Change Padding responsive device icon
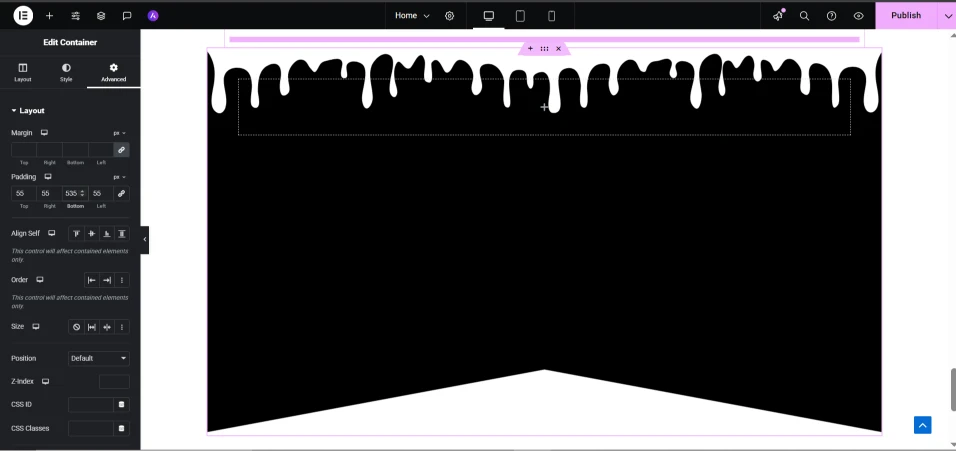The height and width of the screenshot is (451, 956). 48,176
